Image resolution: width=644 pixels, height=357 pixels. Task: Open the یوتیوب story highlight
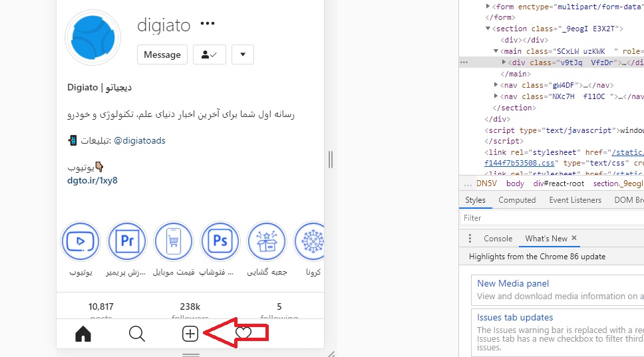click(x=80, y=241)
